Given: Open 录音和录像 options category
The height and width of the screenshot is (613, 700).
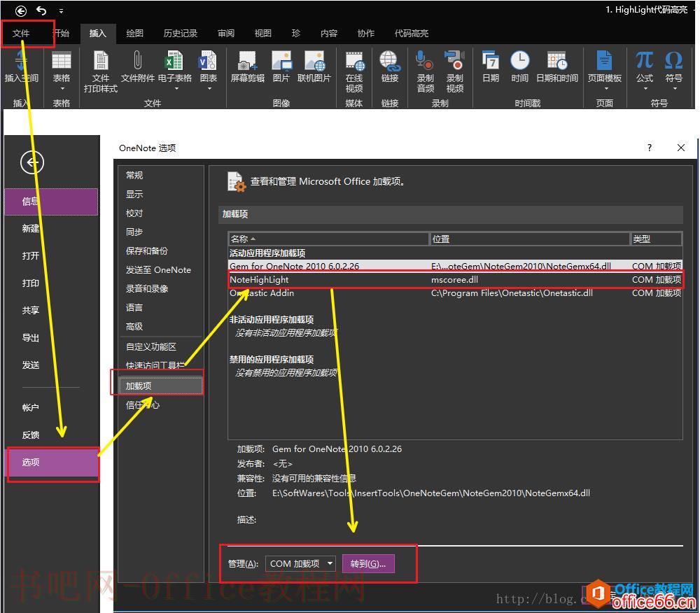Looking at the screenshot, I should (147, 288).
